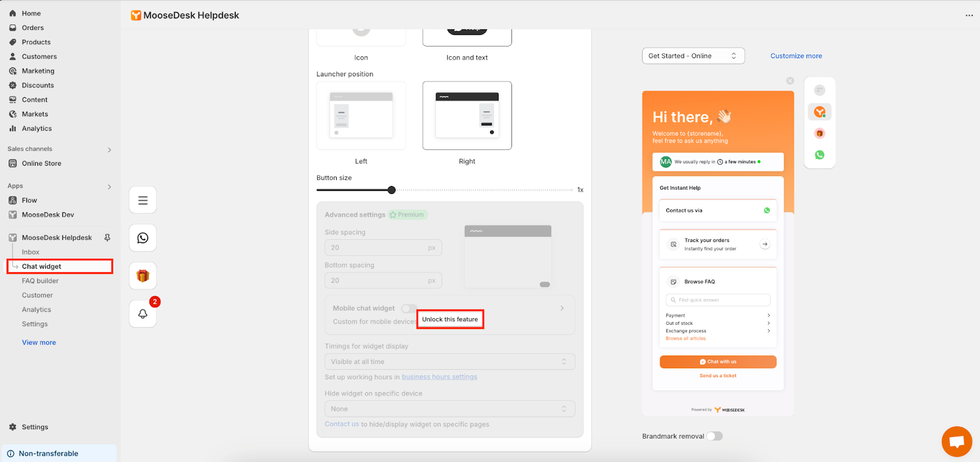Open the Flow app
This screenshot has height=462, width=980.
(x=29, y=200)
